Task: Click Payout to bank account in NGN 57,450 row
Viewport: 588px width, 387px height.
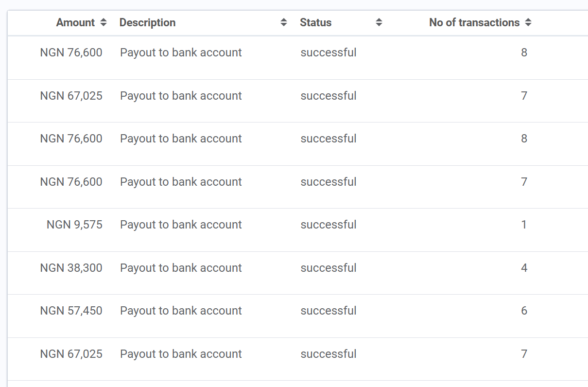Action: (x=181, y=311)
